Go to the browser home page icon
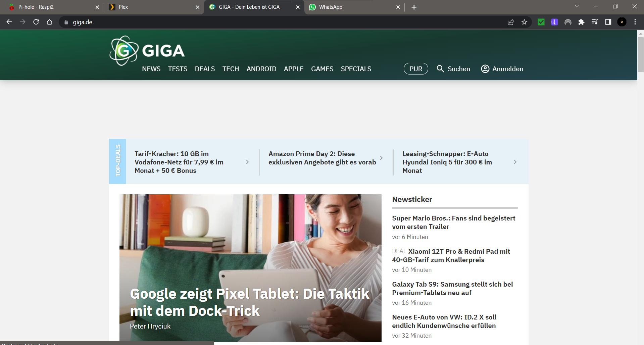Screen dimensions: 644x345 50,22
